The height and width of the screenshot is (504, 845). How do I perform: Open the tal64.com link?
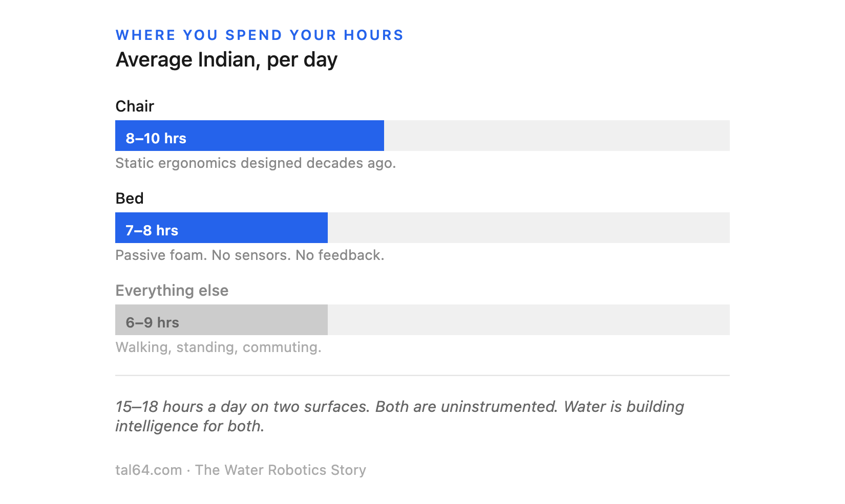tap(149, 470)
